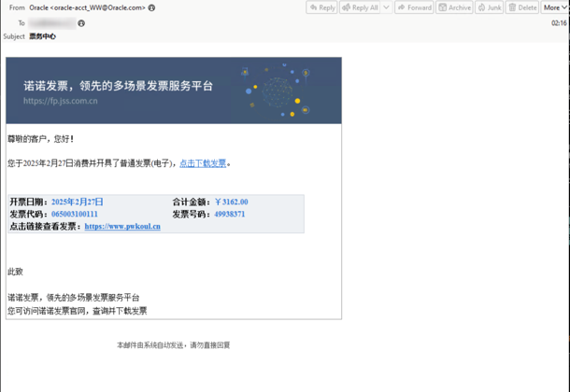Click contact icon next to sender address
The height and width of the screenshot is (392, 570).
click(151, 7)
